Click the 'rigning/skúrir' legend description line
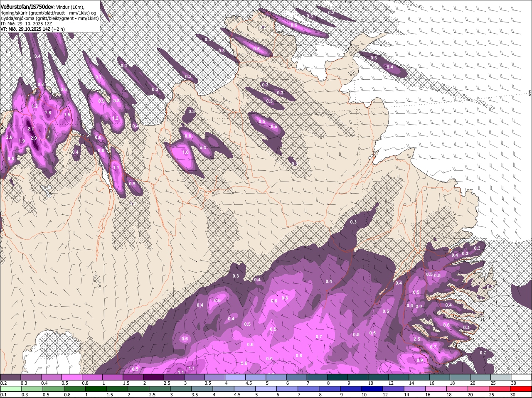 pyautogui.click(x=48, y=13)
